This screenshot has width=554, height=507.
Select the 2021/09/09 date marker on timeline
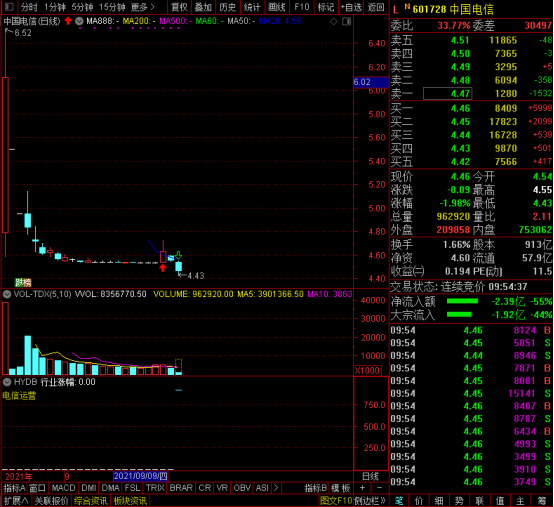coord(141,476)
